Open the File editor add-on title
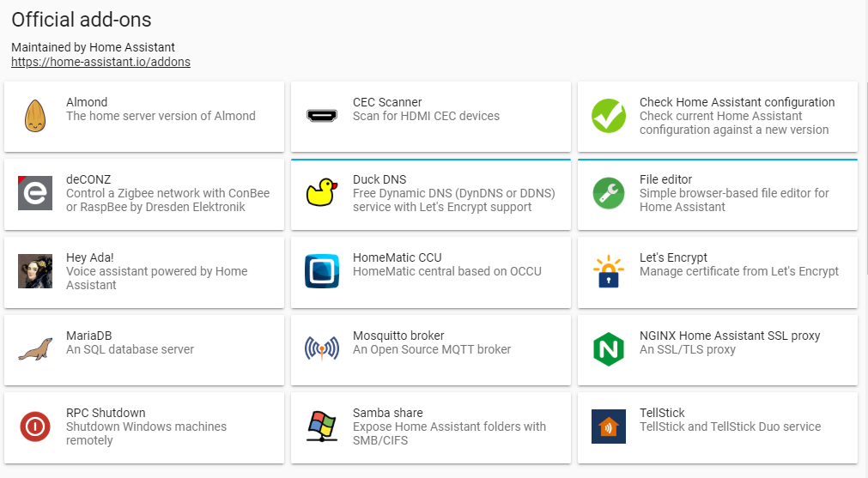 pos(665,180)
